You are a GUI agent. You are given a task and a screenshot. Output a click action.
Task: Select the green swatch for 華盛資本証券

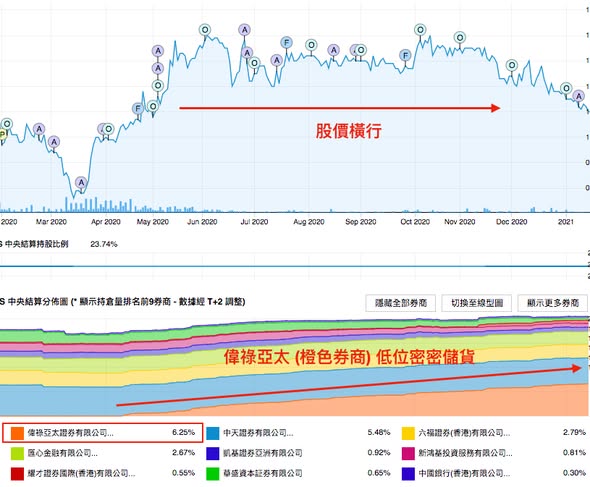click(213, 473)
